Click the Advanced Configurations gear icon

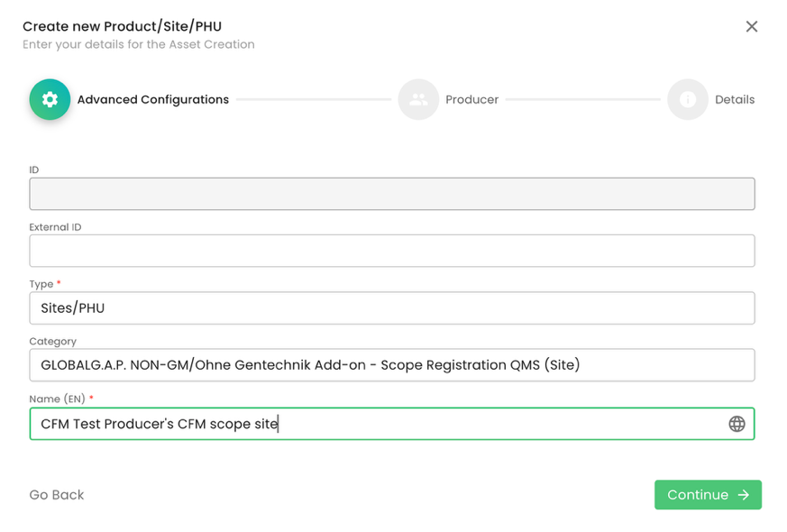[50, 99]
